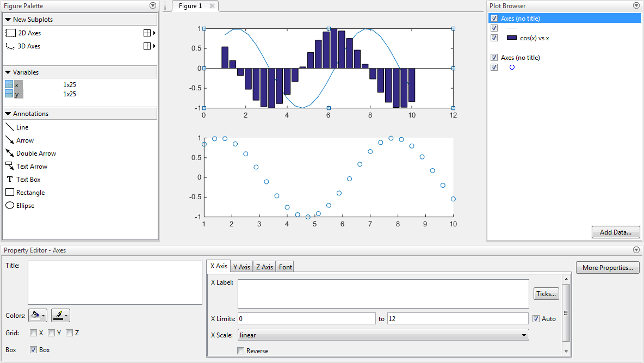Select variable x icon in Variables
This screenshot has height=363, width=644.
[x=9, y=85]
